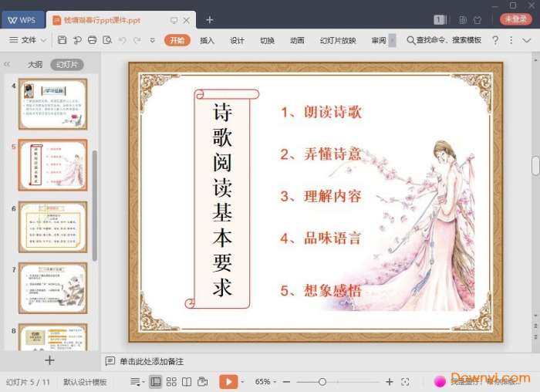Image resolution: width=540 pixels, height=392 pixels.
Task: Click the zoom slider handle
Action: 322,382
